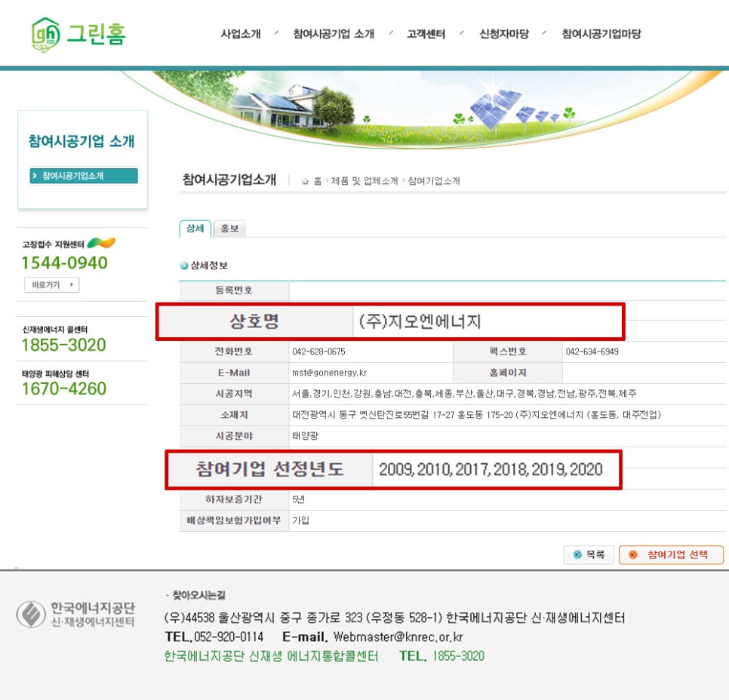Click the 참여시공기업소개 page heading
This screenshot has height=700, width=729.
pos(229,180)
